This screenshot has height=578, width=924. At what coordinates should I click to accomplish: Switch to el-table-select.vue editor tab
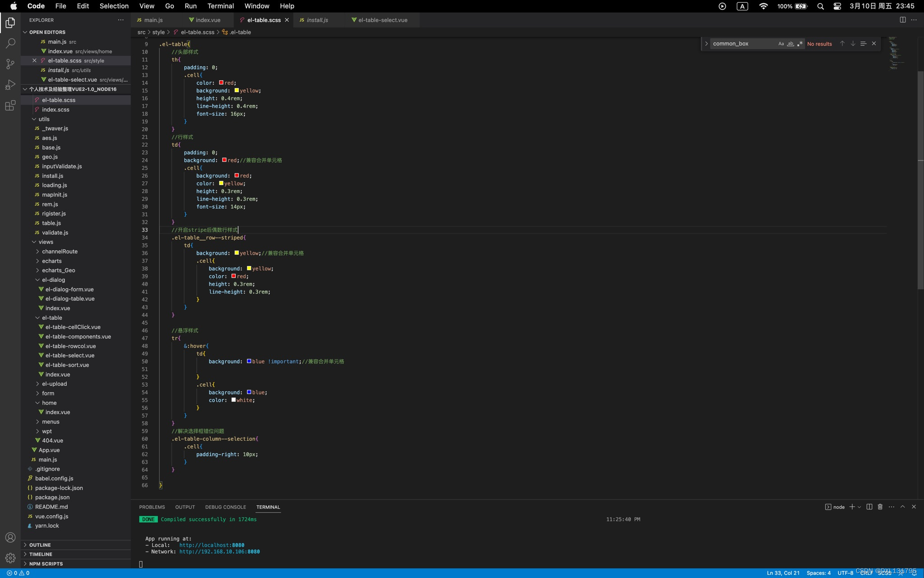pos(383,20)
